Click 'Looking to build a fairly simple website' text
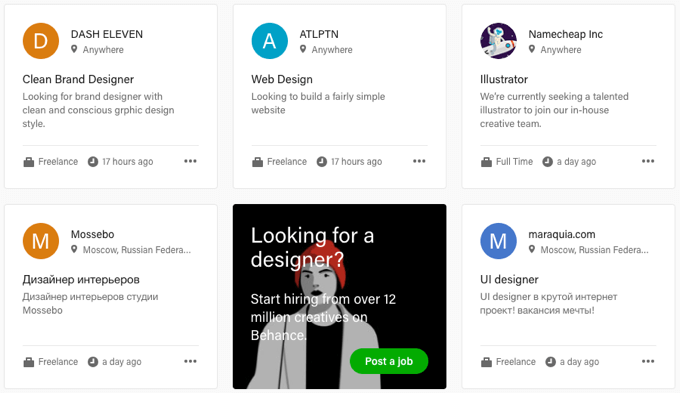 pos(318,103)
